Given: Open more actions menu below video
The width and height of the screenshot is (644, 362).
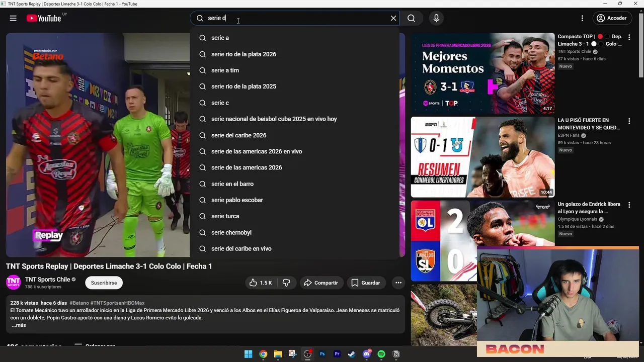Looking at the screenshot, I should (x=398, y=283).
